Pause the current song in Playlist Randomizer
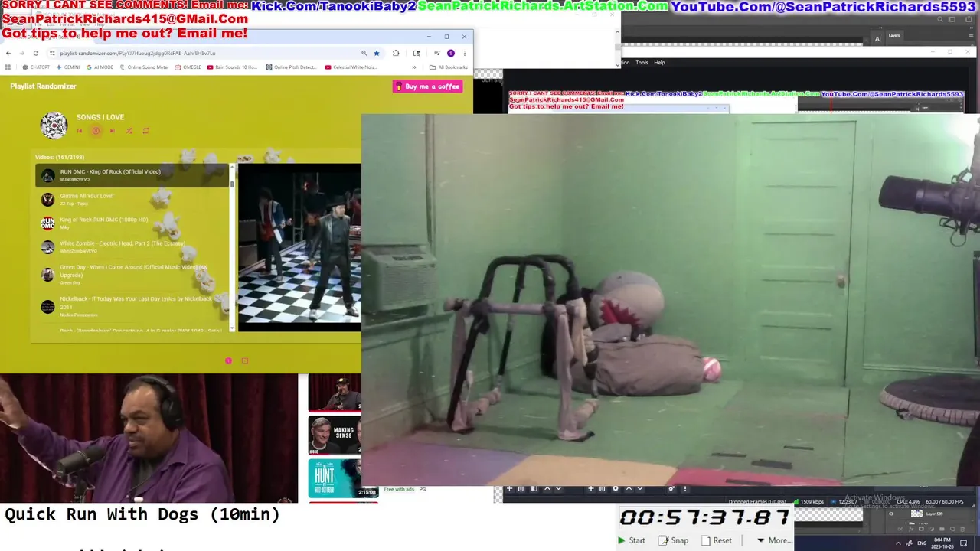 pyautogui.click(x=96, y=131)
